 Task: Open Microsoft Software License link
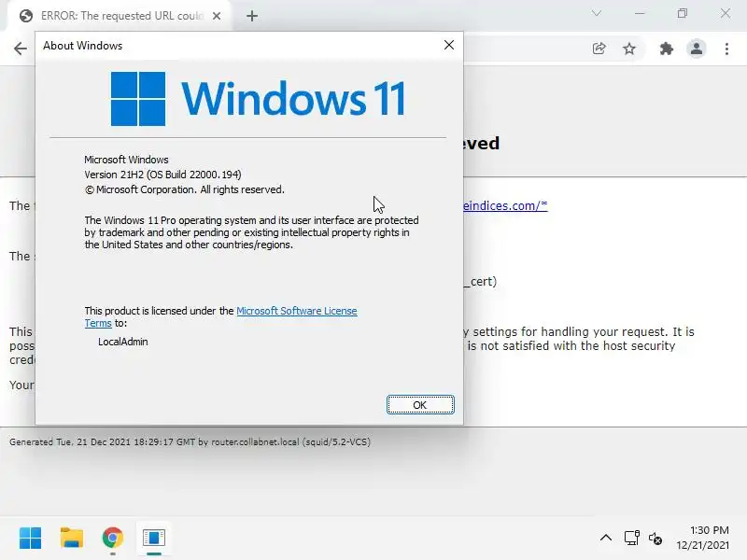pyautogui.click(x=297, y=311)
